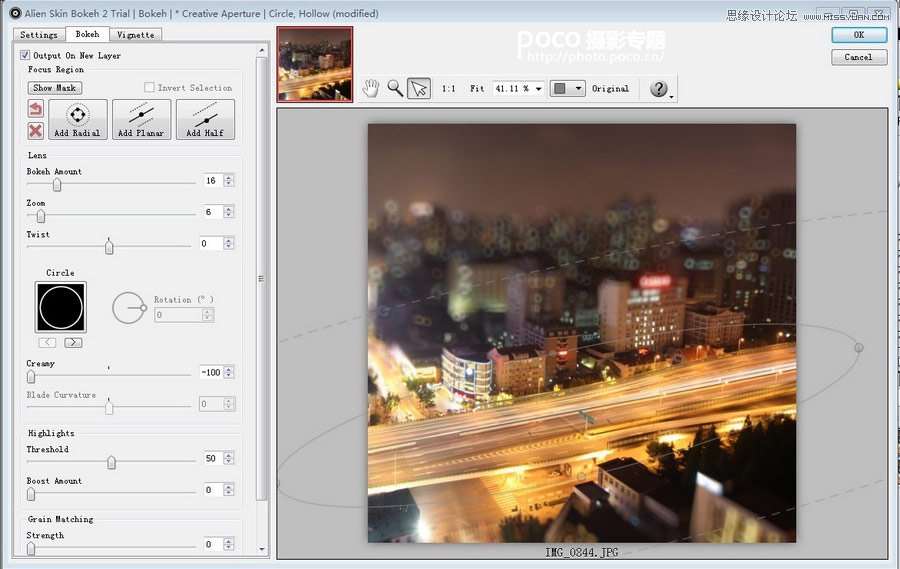Toggle Output On New Layer checkbox
900x569 pixels.
tap(25, 55)
